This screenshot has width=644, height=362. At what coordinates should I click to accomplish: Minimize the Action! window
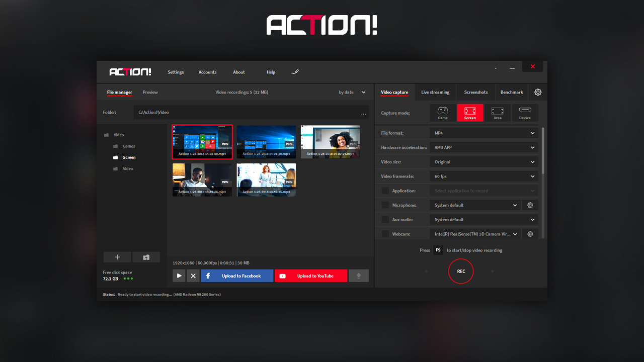(512, 68)
